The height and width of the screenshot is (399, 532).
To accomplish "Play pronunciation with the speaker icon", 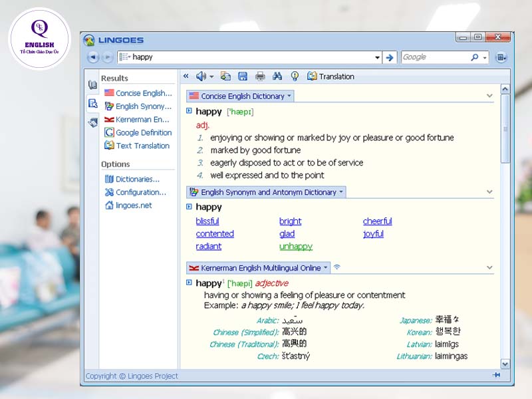I will coord(201,76).
